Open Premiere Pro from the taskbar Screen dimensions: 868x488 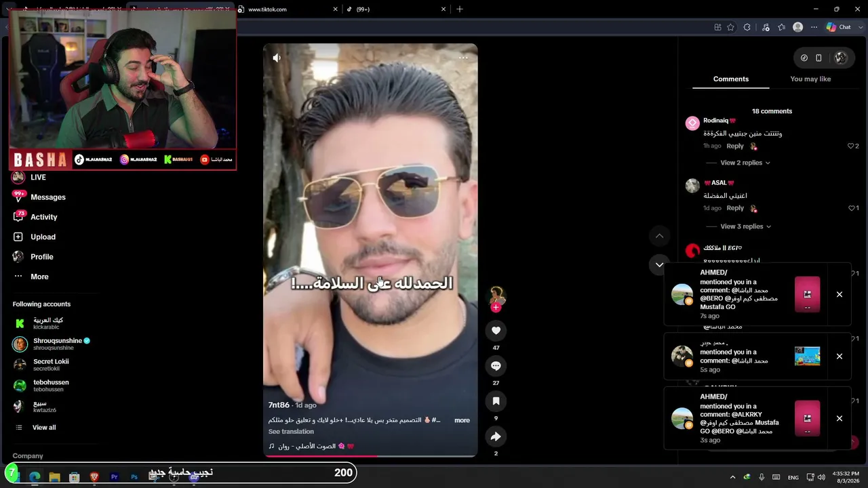[x=114, y=477]
